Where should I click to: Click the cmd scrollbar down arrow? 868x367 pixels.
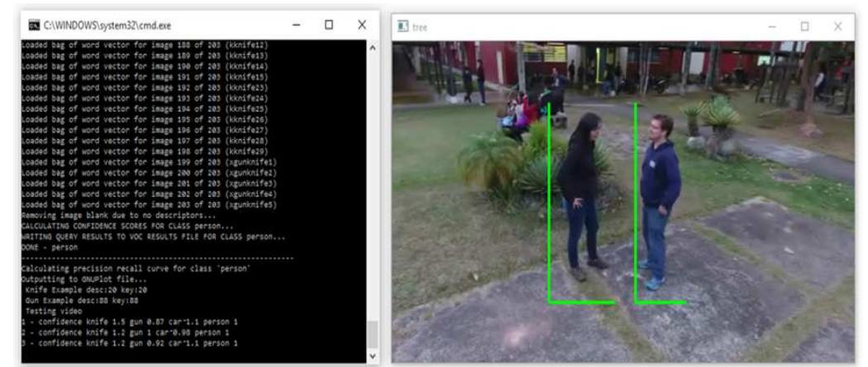[x=373, y=356]
